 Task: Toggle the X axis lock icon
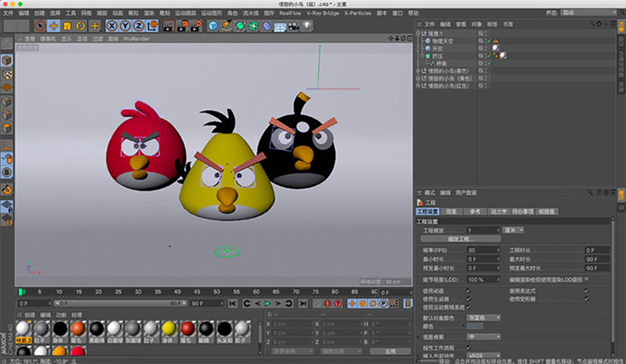pos(112,26)
